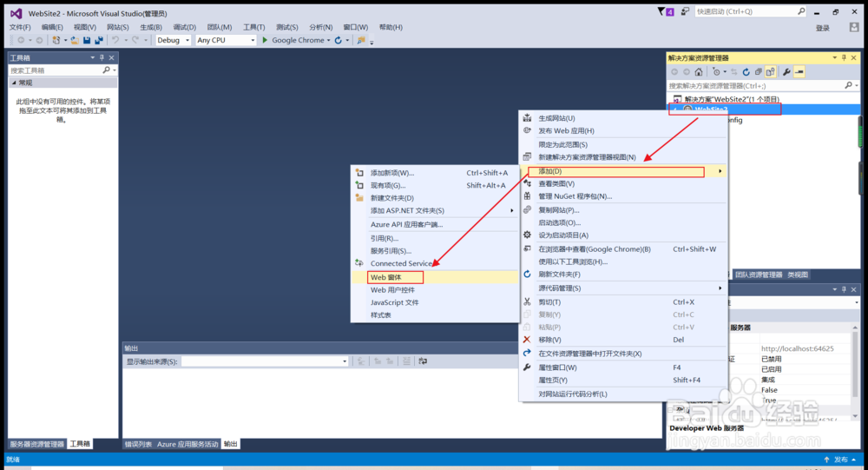Open Google Chrome browser target dropdown arrow
868x470 pixels.
[328, 40]
